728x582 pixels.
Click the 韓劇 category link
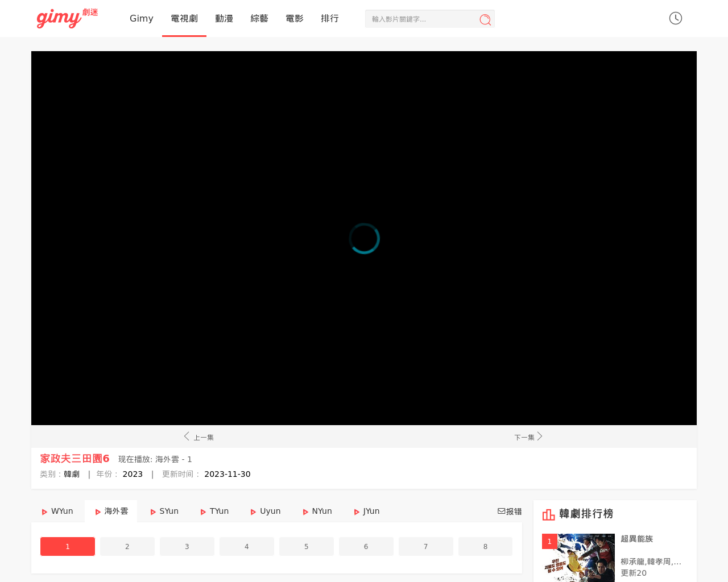[x=72, y=474]
